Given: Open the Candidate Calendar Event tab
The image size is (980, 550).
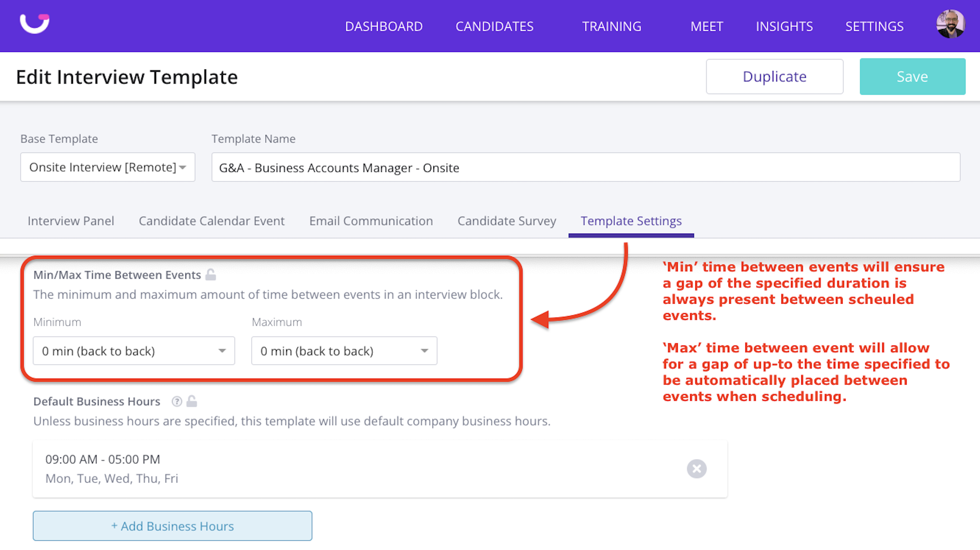Looking at the screenshot, I should tap(211, 221).
